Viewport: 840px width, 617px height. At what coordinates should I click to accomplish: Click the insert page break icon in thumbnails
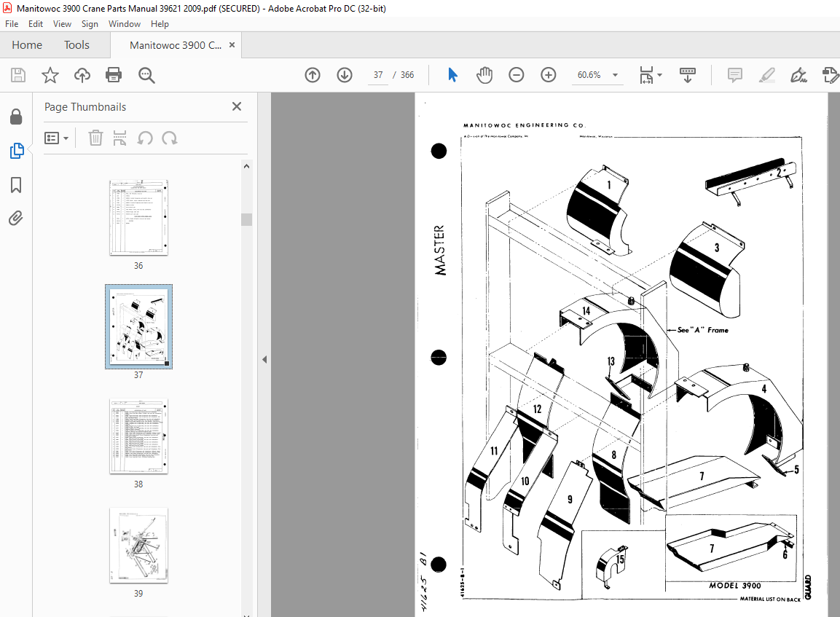pos(120,138)
